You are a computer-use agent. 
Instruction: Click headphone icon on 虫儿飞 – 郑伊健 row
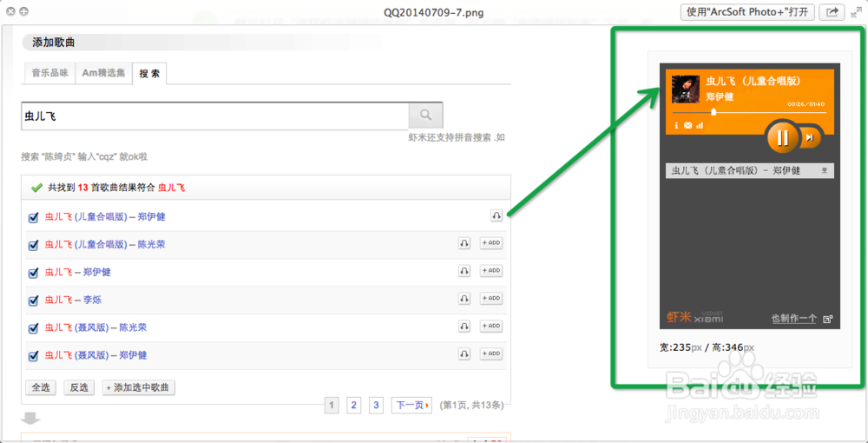464,271
